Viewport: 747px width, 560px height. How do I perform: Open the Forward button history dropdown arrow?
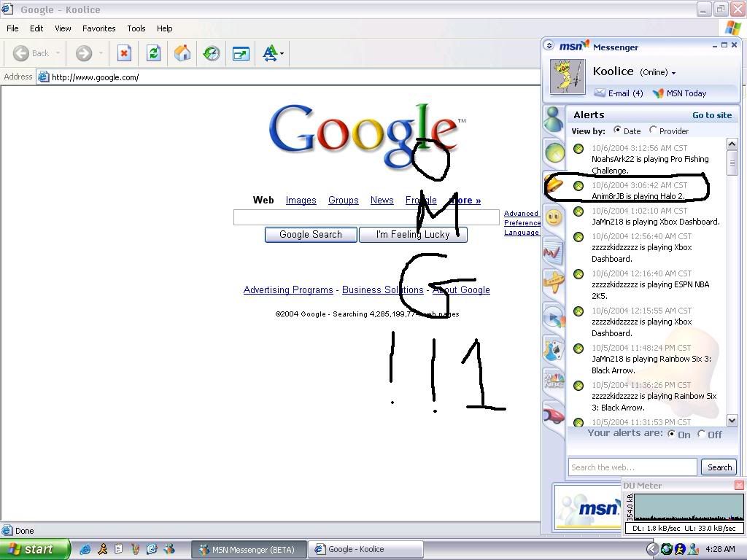101,52
